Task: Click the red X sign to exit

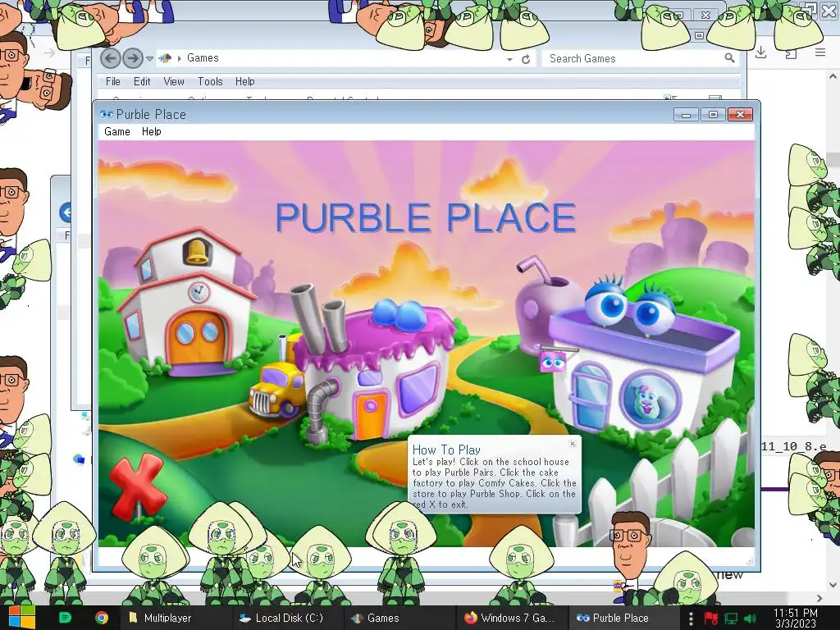Action: click(x=137, y=486)
